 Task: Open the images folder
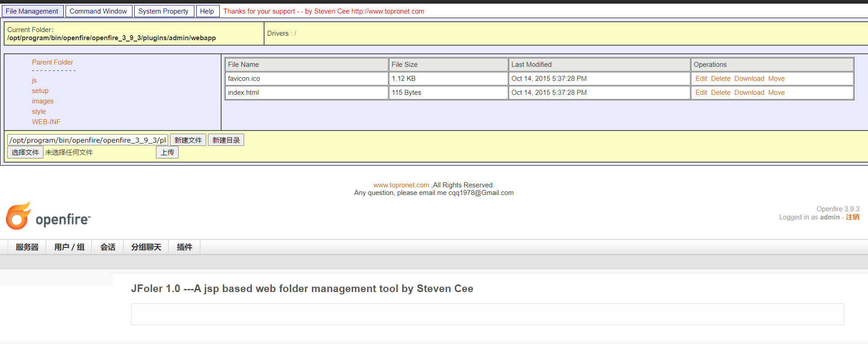(43, 101)
